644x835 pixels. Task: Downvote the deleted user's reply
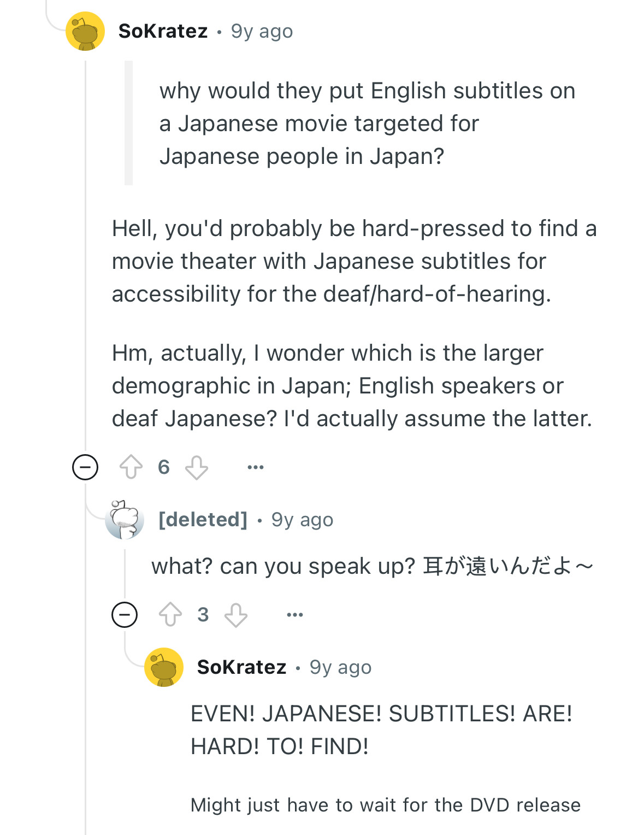pyautogui.click(x=236, y=615)
